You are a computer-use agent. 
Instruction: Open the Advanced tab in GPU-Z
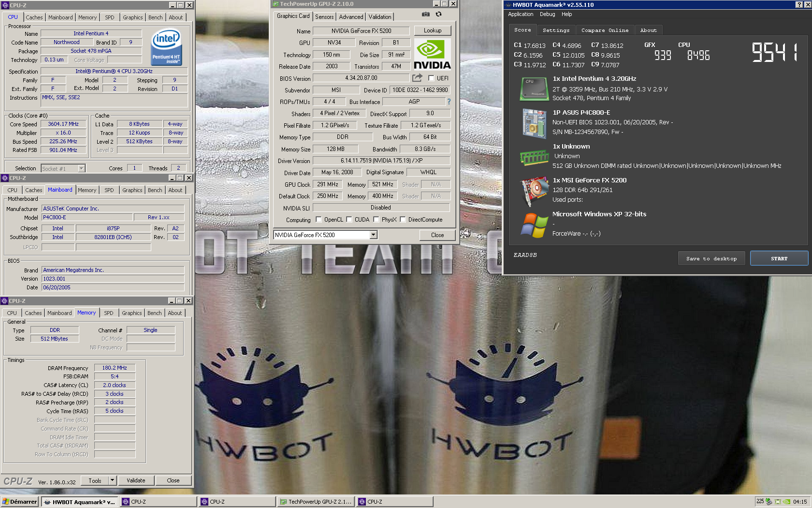point(351,16)
